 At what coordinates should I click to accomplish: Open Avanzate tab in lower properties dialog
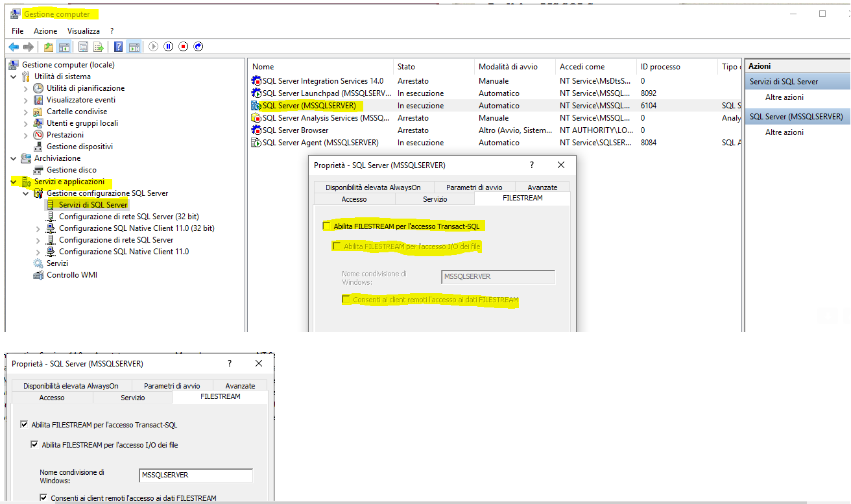pos(241,386)
